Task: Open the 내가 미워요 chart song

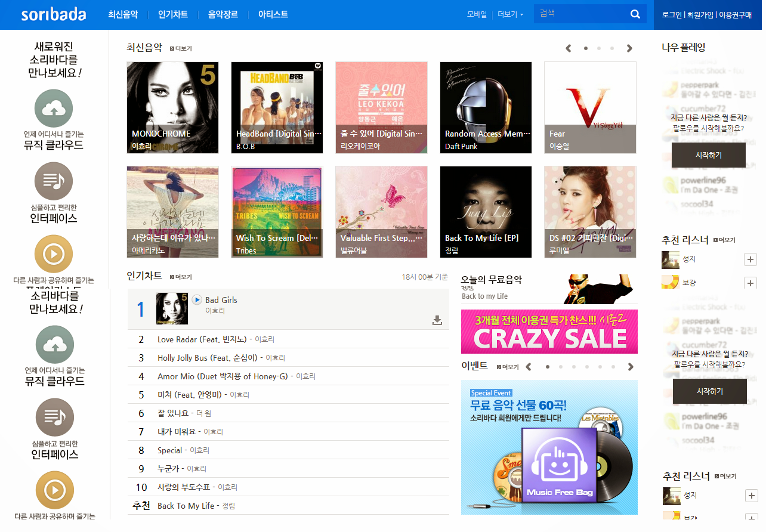Action: [x=177, y=432]
